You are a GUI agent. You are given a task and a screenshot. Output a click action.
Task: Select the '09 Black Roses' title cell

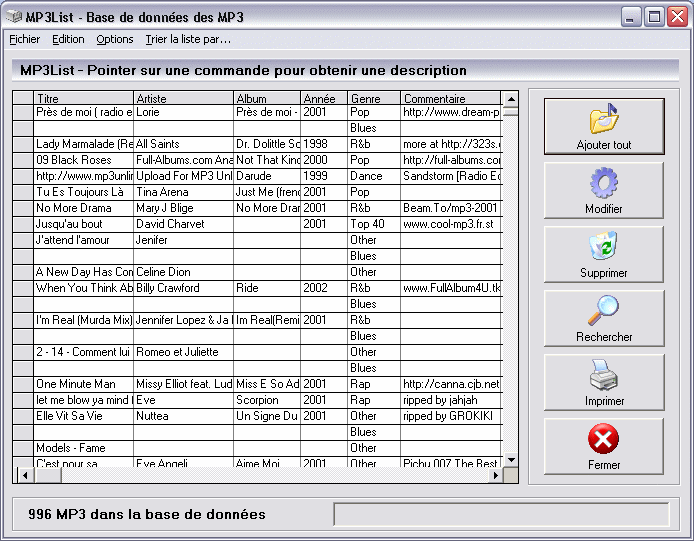tap(83, 160)
